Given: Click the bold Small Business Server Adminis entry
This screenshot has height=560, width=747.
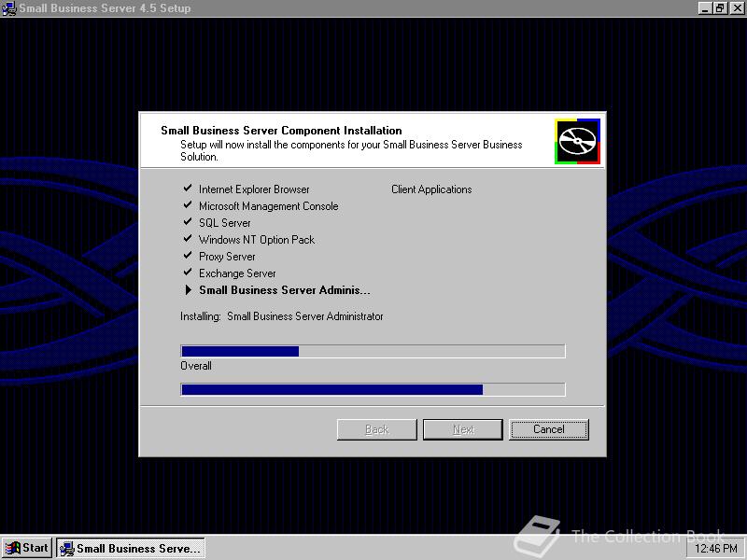Looking at the screenshot, I should click(x=284, y=289).
